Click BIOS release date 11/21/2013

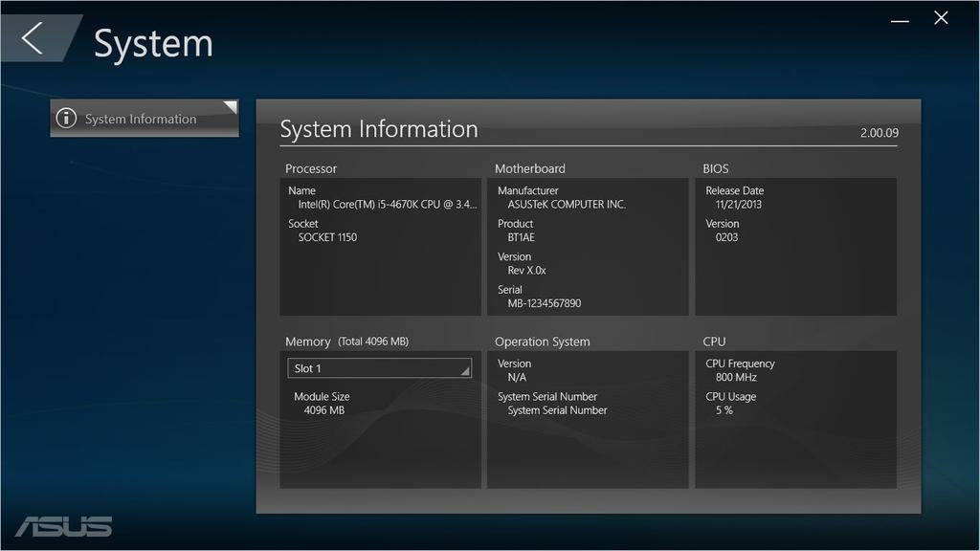tap(738, 205)
